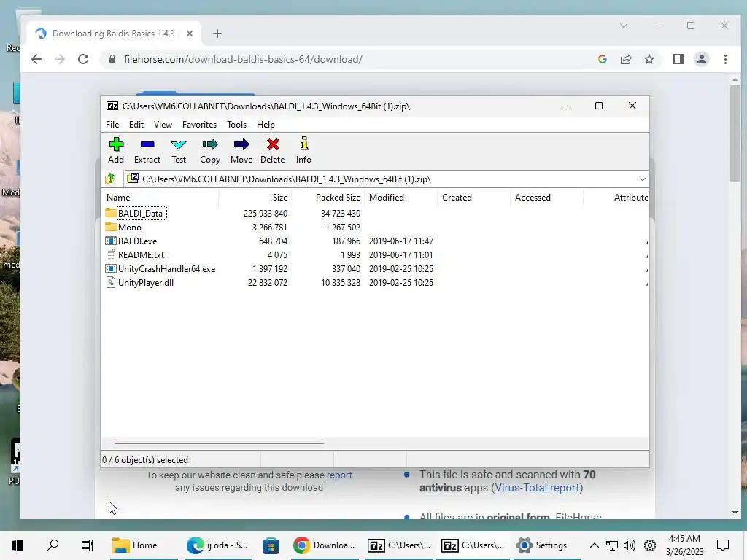Sort by Modified column header
The height and width of the screenshot is (560, 747).
tap(401, 197)
